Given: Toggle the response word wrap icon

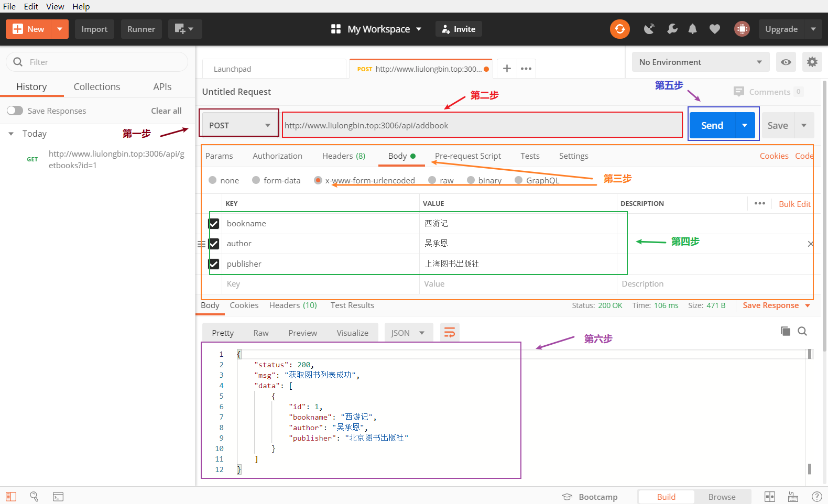Looking at the screenshot, I should (x=449, y=333).
